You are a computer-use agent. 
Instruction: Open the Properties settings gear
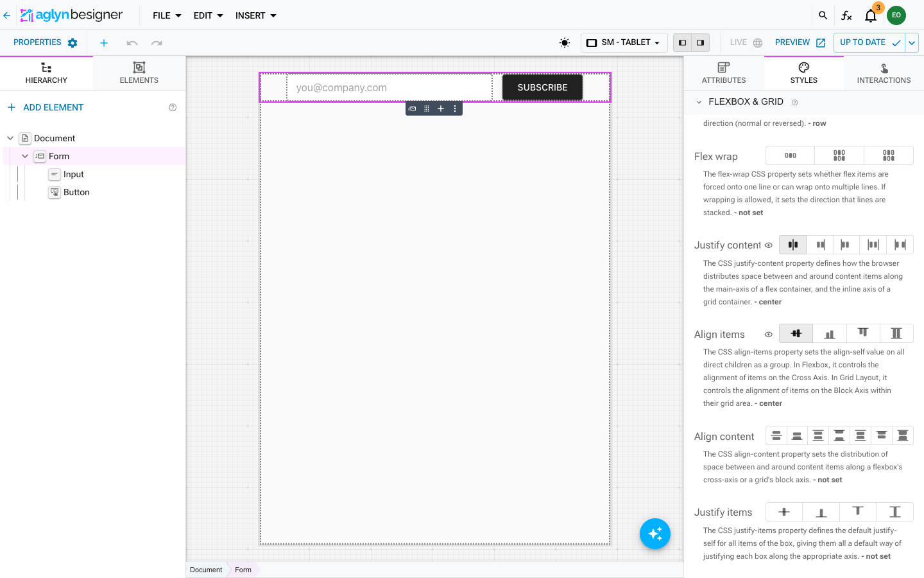[x=73, y=43]
